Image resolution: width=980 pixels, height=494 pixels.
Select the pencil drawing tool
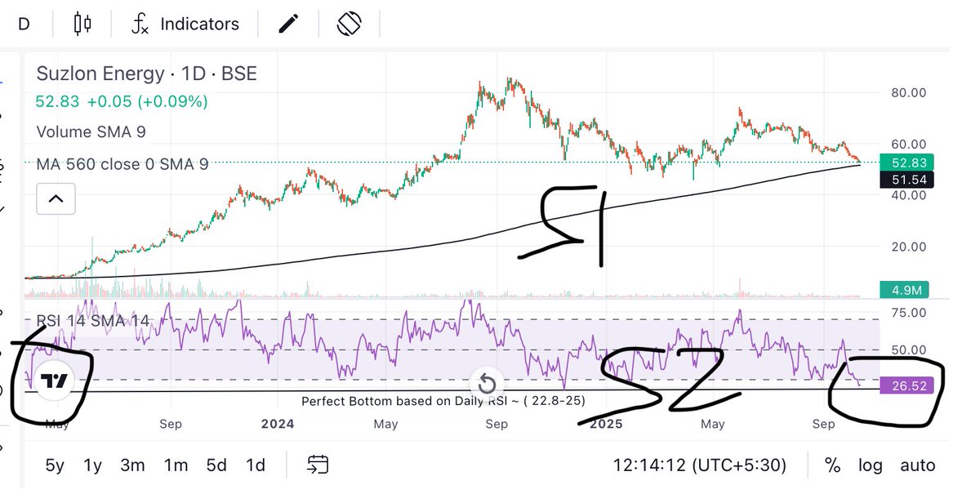coord(287,24)
